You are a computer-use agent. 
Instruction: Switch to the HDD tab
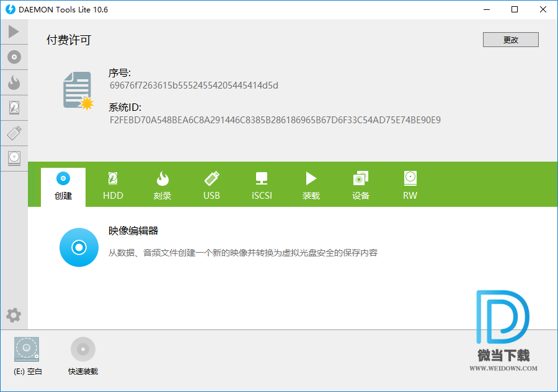(113, 186)
